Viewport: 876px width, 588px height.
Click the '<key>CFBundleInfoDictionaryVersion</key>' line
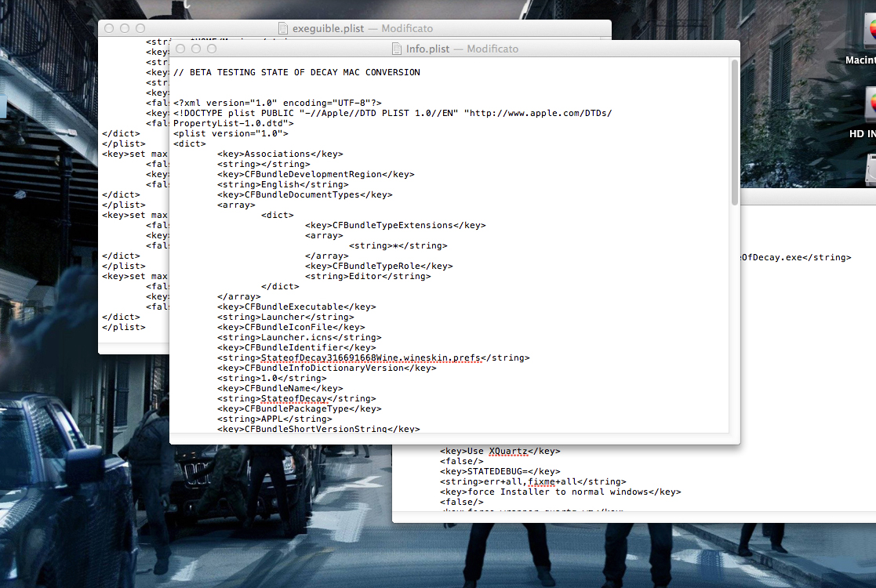(327, 368)
